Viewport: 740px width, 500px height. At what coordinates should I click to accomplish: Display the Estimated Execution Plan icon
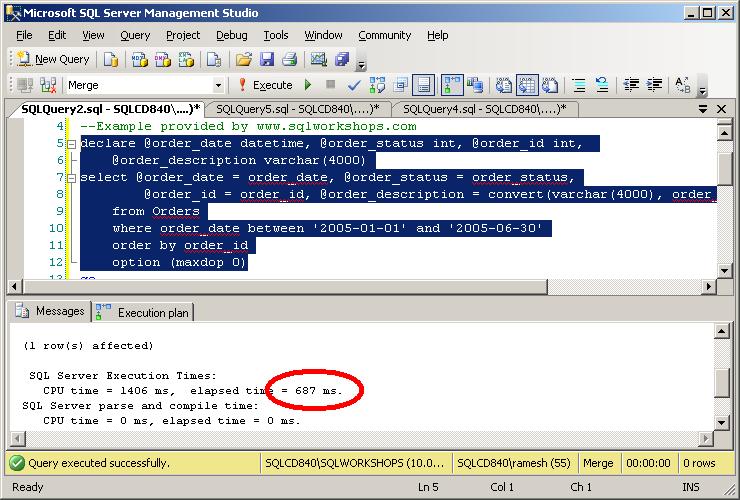pyautogui.click(x=377, y=85)
